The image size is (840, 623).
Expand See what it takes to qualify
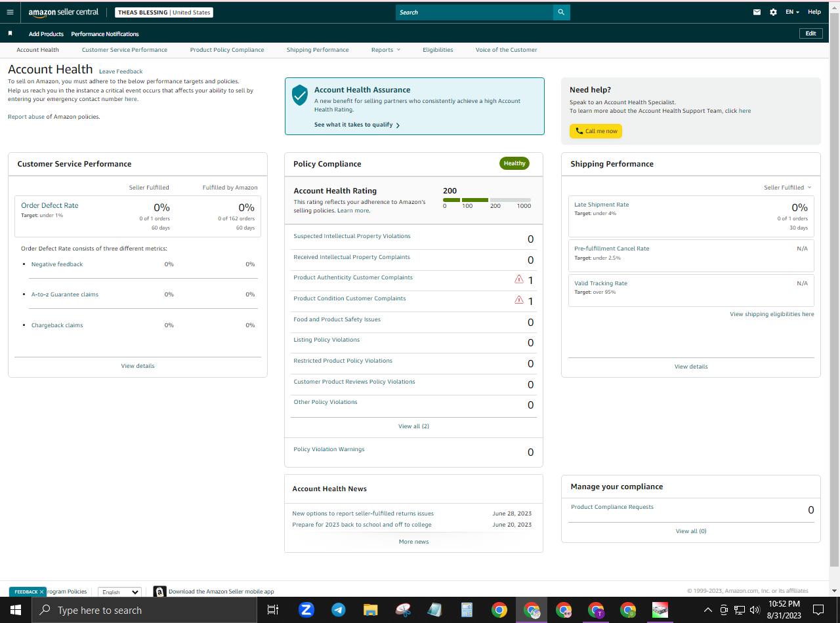click(357, 125)
